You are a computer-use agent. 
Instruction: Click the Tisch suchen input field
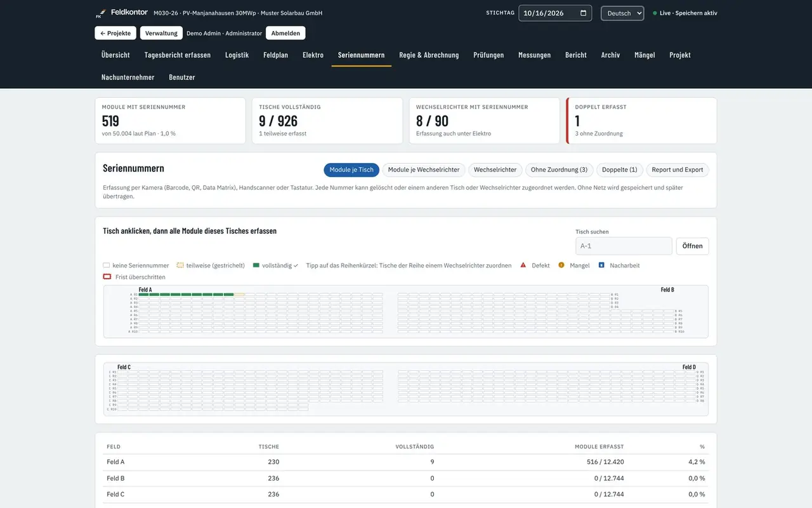click(x=624, y=246)
